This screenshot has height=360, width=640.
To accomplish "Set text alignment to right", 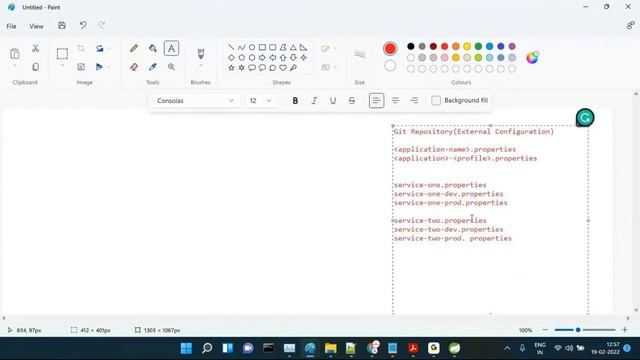I will pos(414,100).
